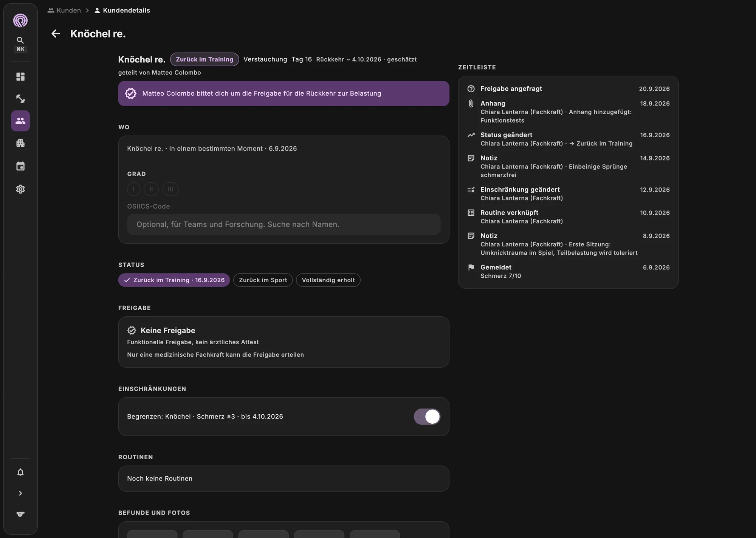Open the settings gear icon
Image resolution: width=756 pixels, height=538 pixels.
click(x=20, y=189)
